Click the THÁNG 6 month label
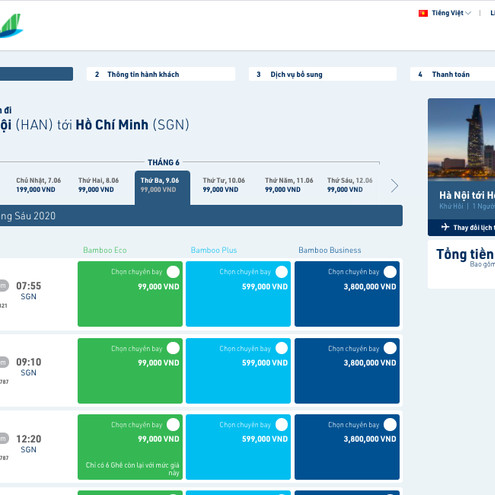 pos(163,162)
